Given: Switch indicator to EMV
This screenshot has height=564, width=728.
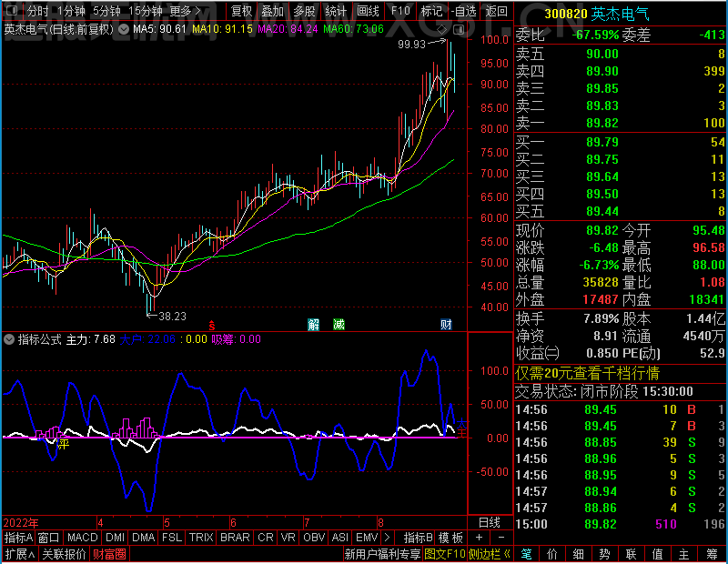Looking at the screenshot, I should [x=367, y=538].
